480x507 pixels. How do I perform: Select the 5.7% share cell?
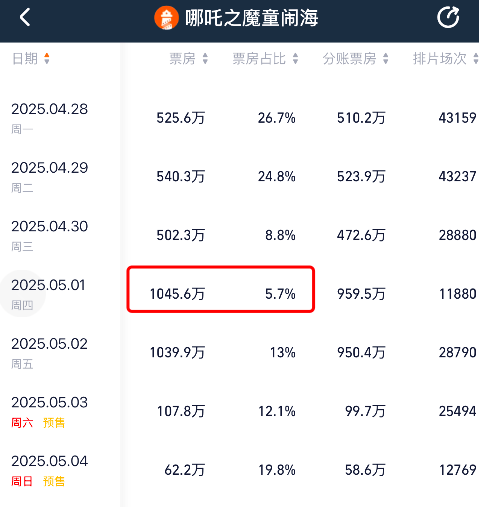280,294
